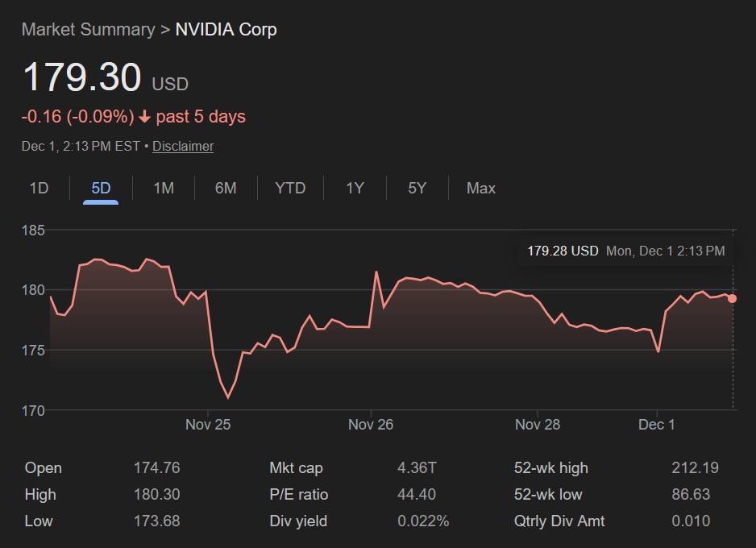Click the P/E ratio label

pos(299,494)
